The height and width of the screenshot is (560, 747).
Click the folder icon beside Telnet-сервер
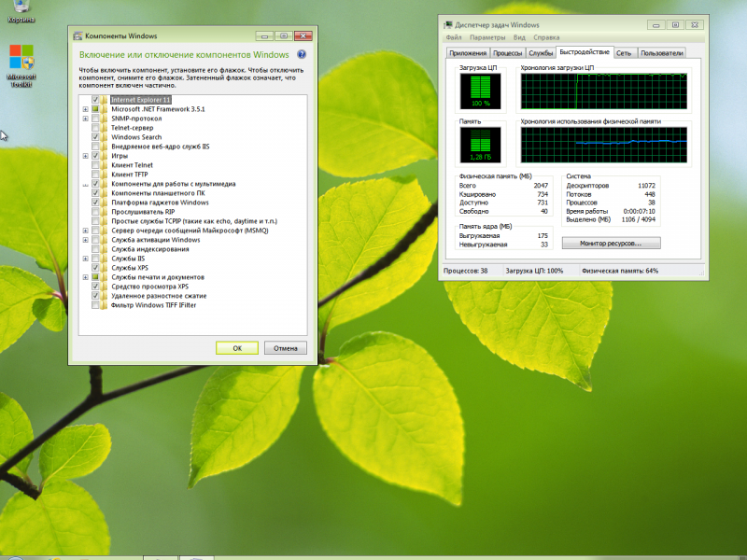104,128
